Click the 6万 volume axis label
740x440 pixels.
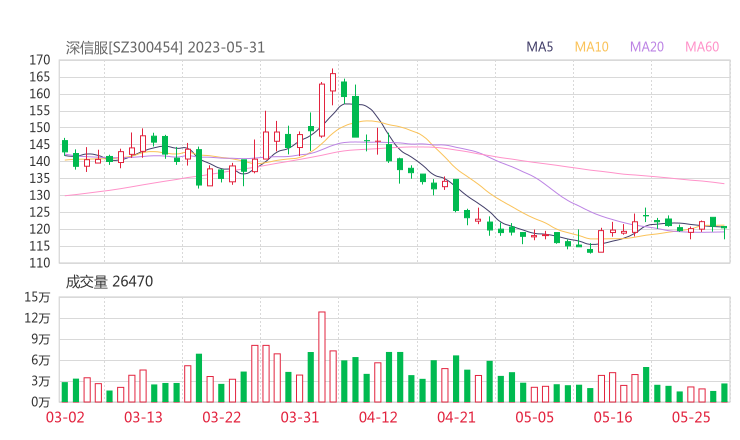tap(41, 360)
